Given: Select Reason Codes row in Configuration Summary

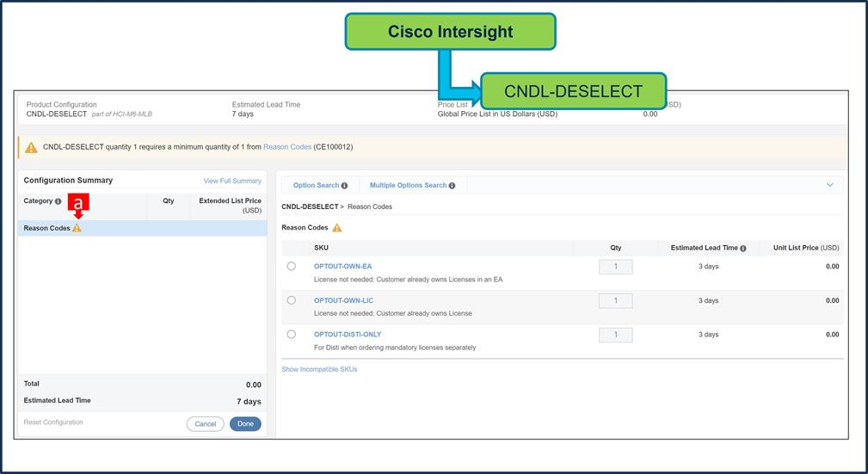Looking at the screenshot, I should 142,228.
